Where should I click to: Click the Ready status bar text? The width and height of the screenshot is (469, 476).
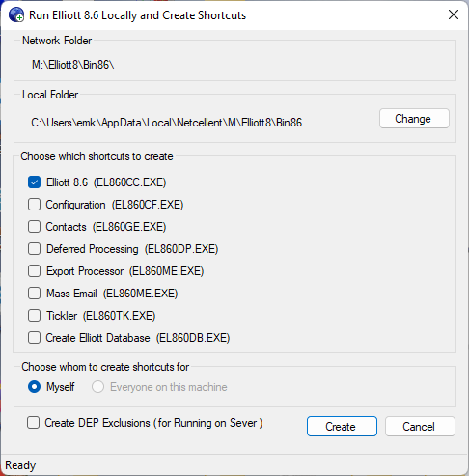point(20,465)
